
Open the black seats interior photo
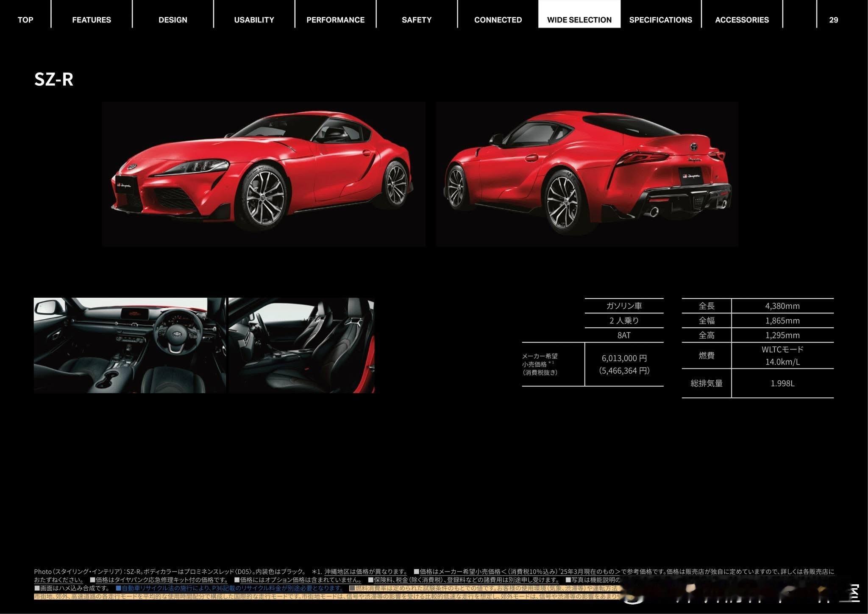pyautogui.click(x=301, y=345)
